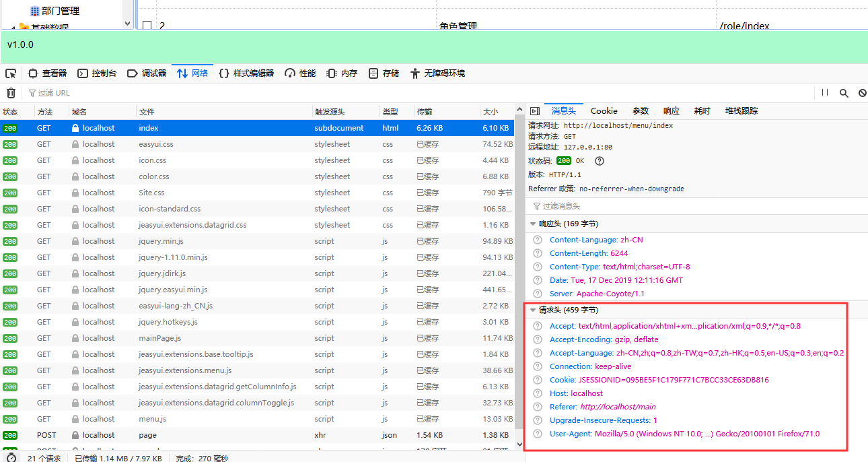Focus the 过滤消息头 filter field

point(696,206)
